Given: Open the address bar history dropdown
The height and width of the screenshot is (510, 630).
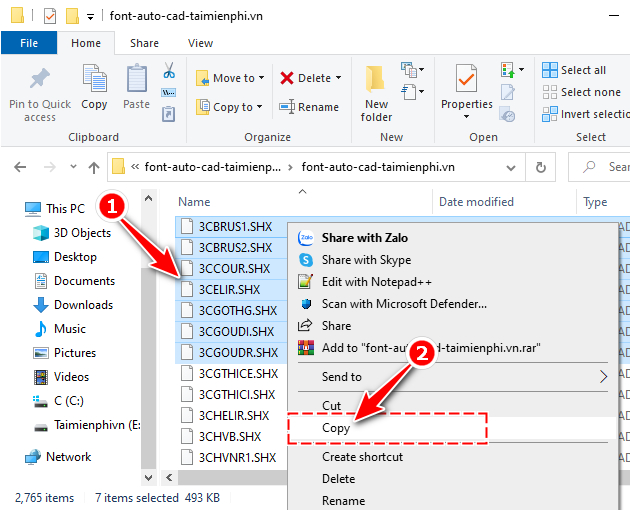Looking at the screenshot, I should click(x=511, y=167).
